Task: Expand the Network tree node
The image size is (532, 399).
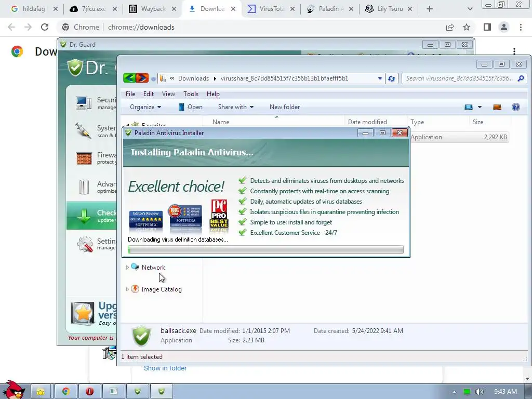Action: pos(128,268)
